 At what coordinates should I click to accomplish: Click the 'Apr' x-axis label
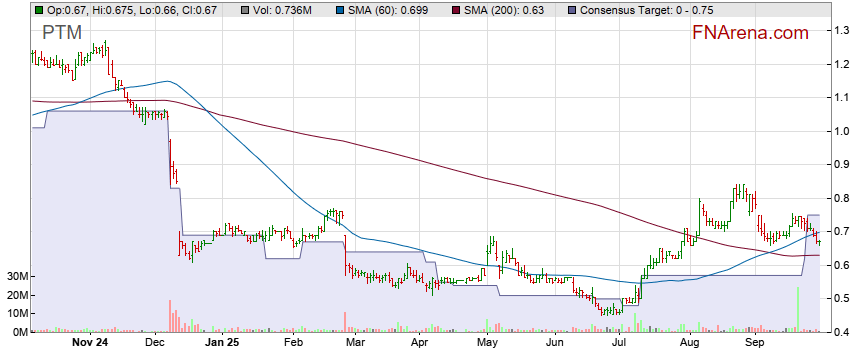[x=419, y=343]
